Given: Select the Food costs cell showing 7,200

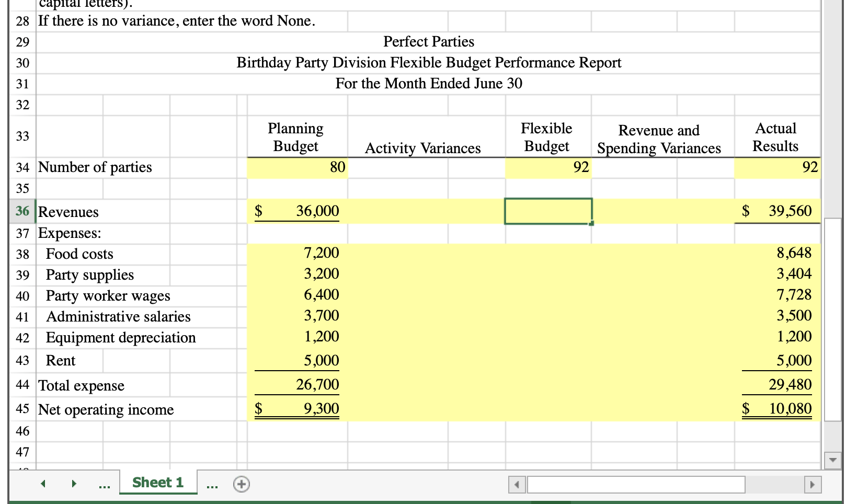Looking at the screenshot, I should click(296, 254).
